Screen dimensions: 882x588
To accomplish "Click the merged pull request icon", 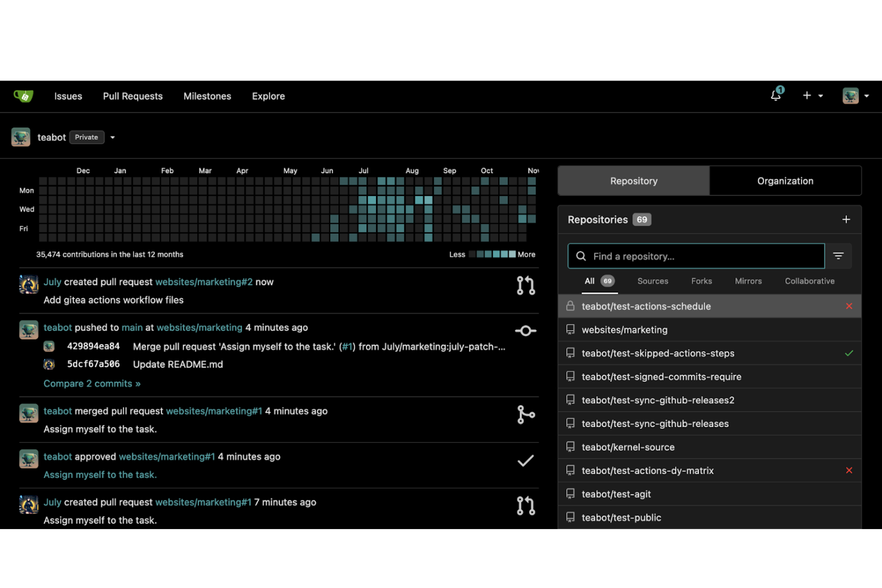I will [x=526, y=414].
